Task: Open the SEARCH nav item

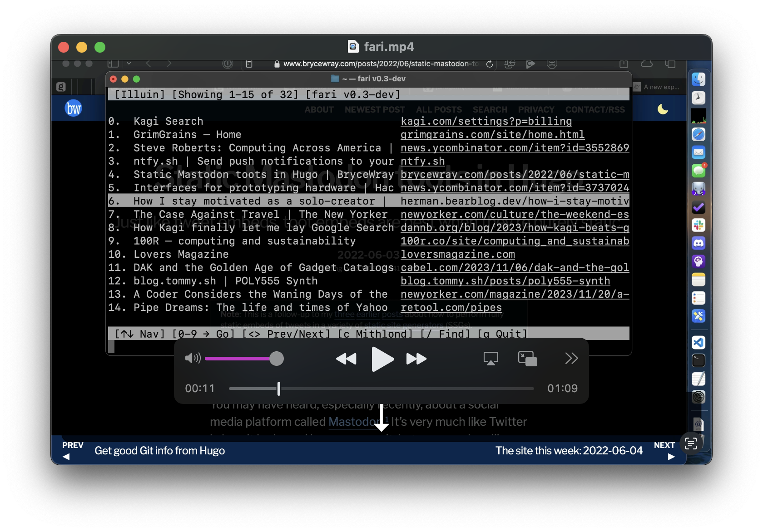Action: 490,109
